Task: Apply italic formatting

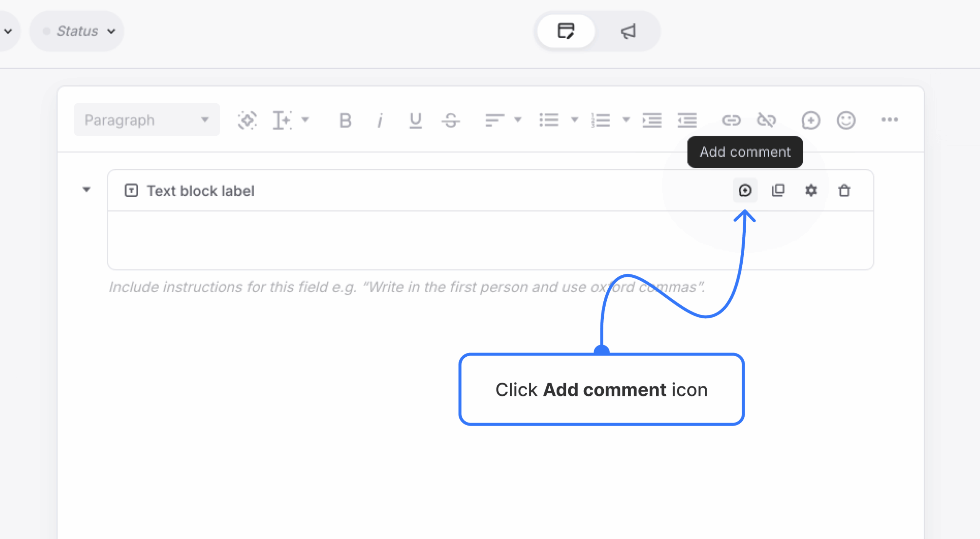Action: 379,120
